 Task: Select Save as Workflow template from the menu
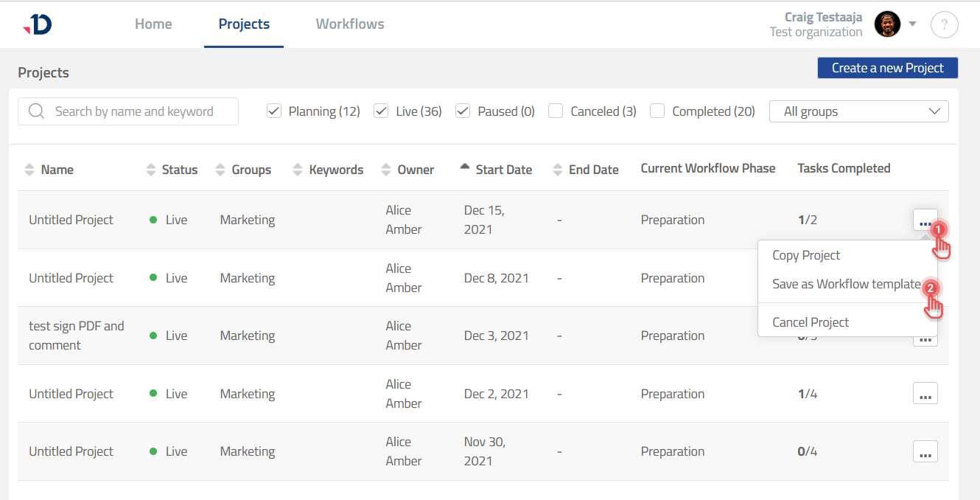844,284
